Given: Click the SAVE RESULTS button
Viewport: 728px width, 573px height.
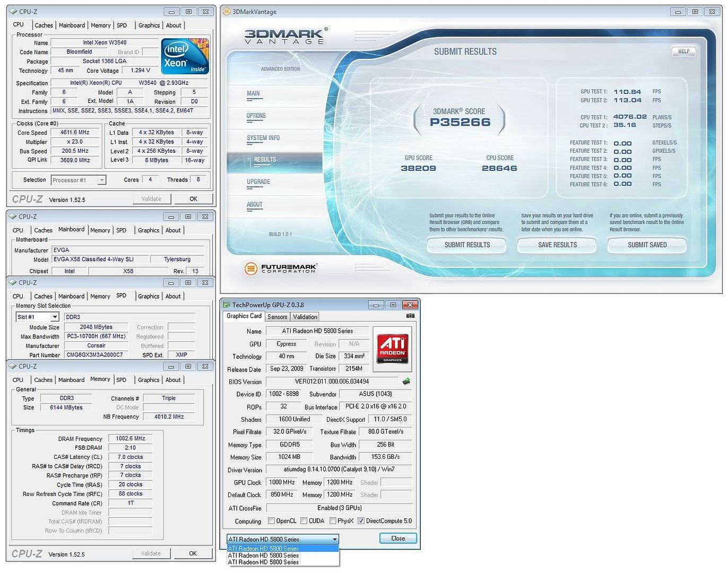Looking at the screenshot, I should click(x=557, y=245).
